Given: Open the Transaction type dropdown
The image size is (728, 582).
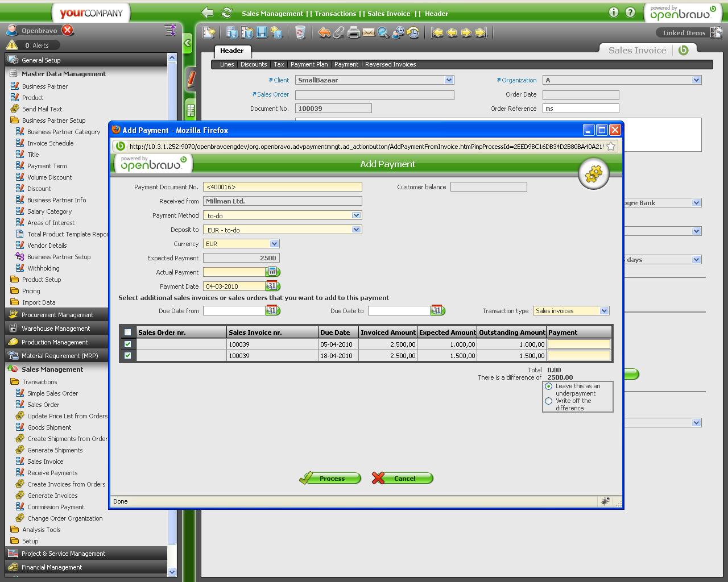Looking at the screenshot, I should (604, 311).
